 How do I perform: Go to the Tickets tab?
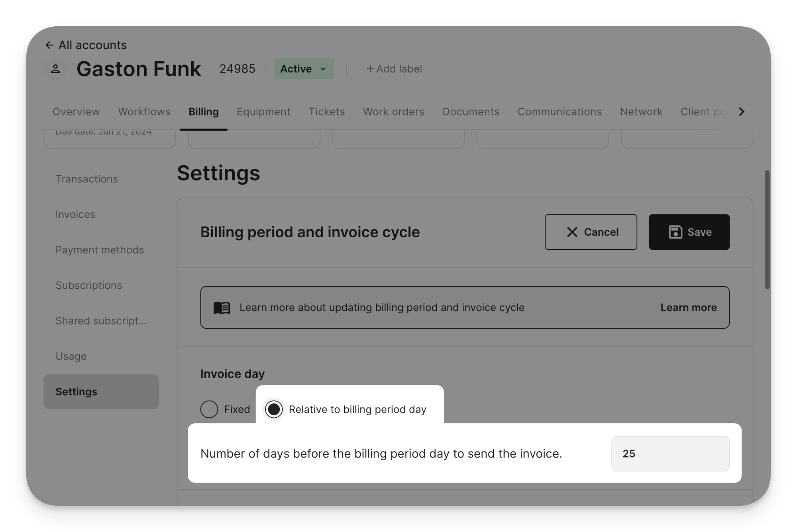[x=326, y=112]
